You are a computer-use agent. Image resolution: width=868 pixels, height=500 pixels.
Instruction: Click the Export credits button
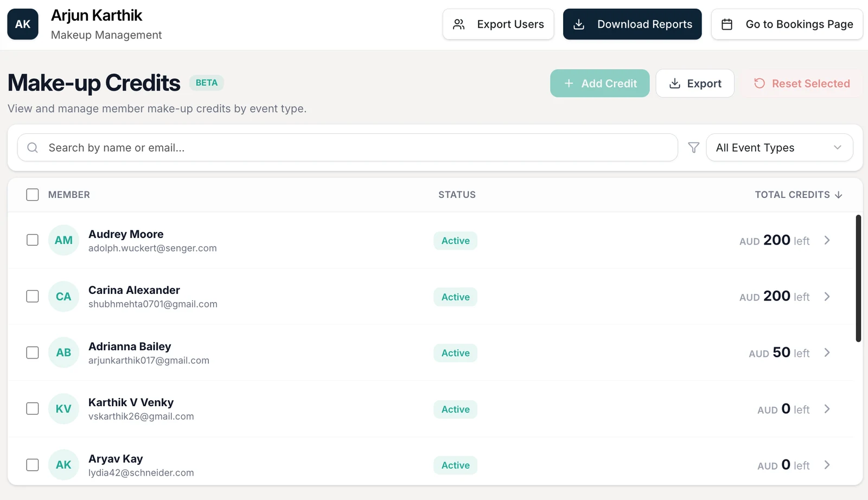(x=695, y=84)
